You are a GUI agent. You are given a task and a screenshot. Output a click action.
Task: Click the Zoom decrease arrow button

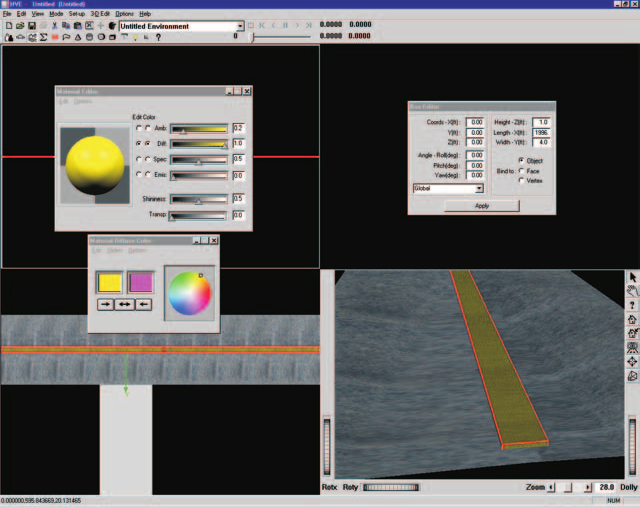pos(551,487)
